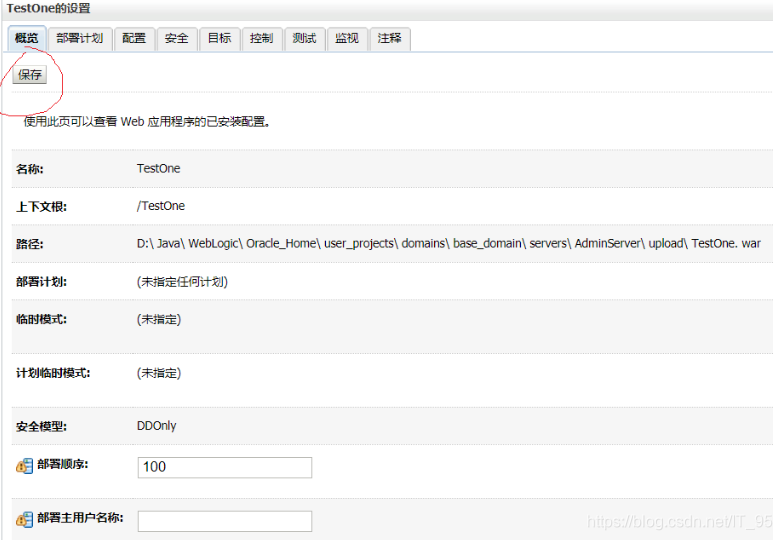782x540 pixels.
Task: Select the context root value /TestOne
Action: 161,206
